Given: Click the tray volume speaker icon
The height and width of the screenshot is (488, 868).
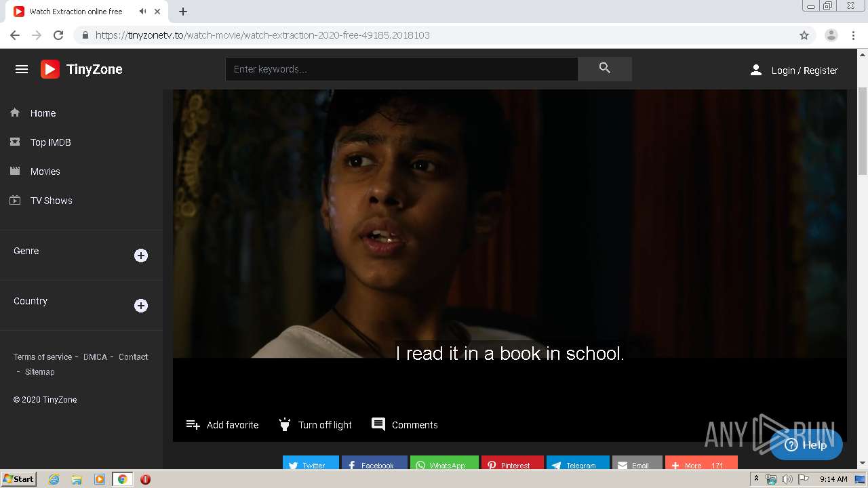Looking at the screenshot, I should 787,479.
